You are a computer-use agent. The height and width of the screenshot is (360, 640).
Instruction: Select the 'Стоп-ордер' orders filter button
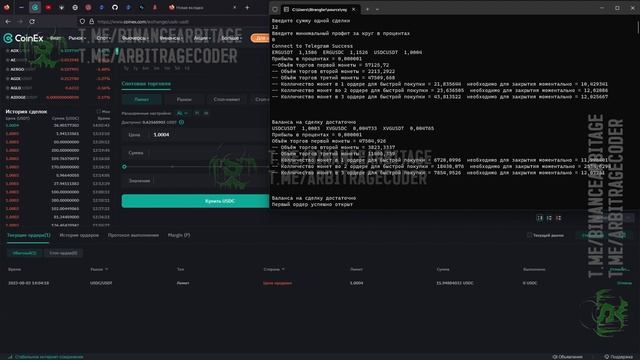coord(63,253)
